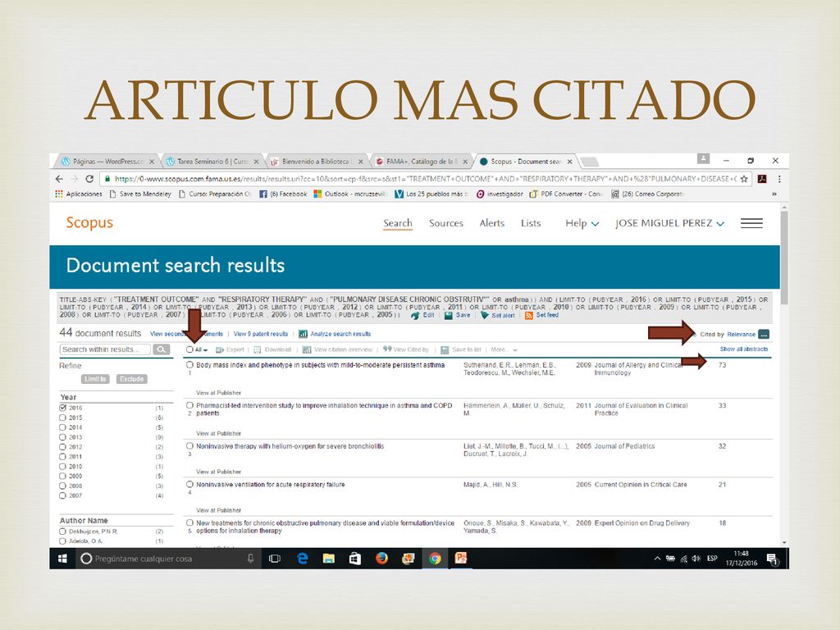Open Firefox from taskbar

381,559
